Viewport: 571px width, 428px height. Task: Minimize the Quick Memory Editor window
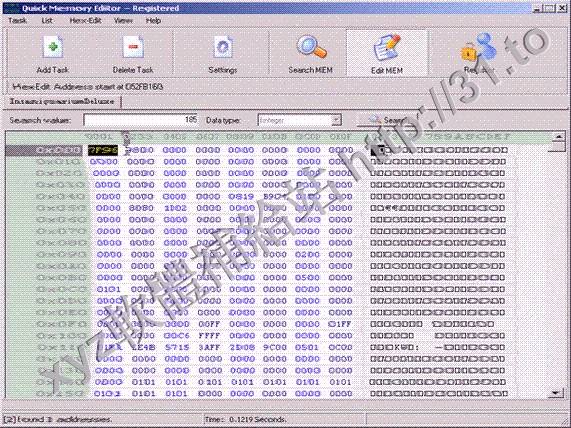[x=537, y=8]
